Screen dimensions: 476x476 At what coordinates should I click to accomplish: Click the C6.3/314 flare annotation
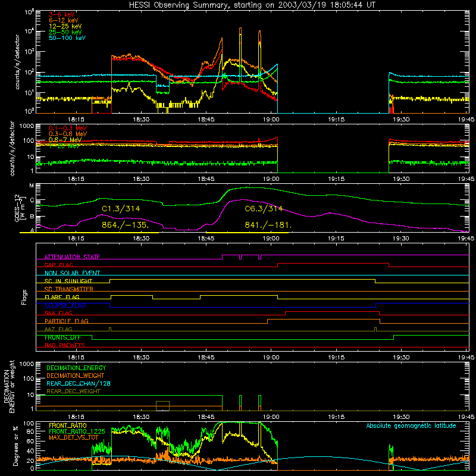pos(264,209)
